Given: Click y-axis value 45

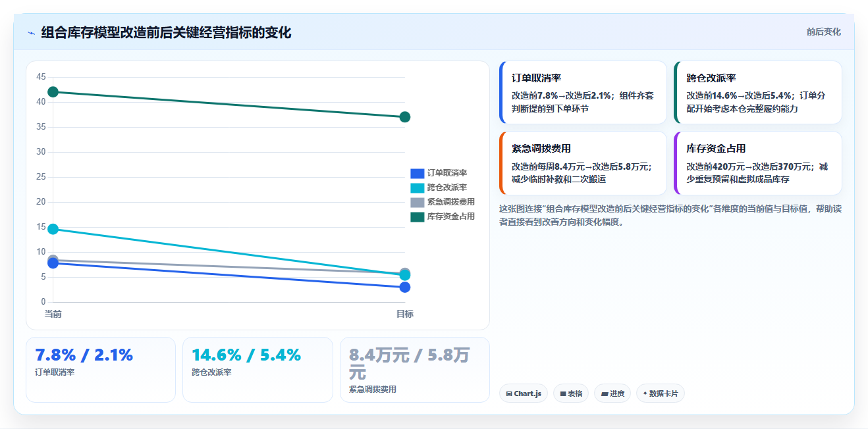Looking at the screenshot, I should pyautogui.click(x=41, y=77).
